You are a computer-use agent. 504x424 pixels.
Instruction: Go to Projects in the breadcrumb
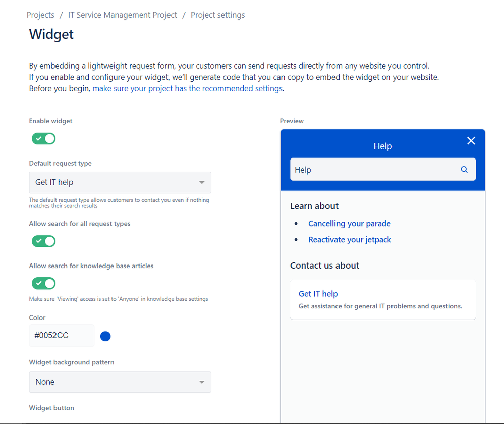tap(40, 15)
